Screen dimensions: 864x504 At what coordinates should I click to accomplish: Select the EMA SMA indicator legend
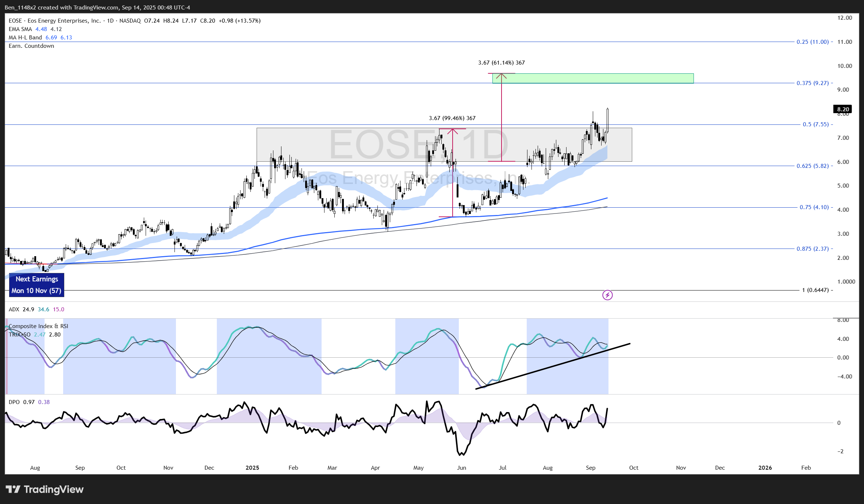point(20,29)
